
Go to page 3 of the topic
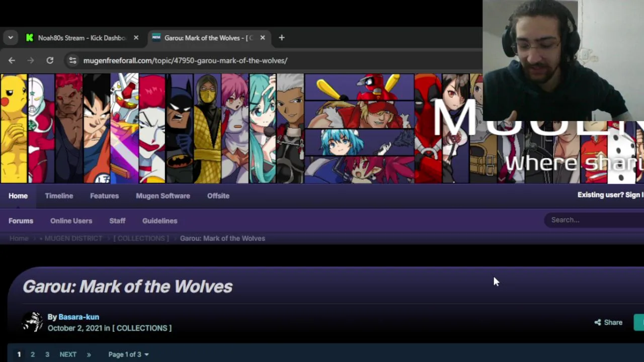pos(47,354)
